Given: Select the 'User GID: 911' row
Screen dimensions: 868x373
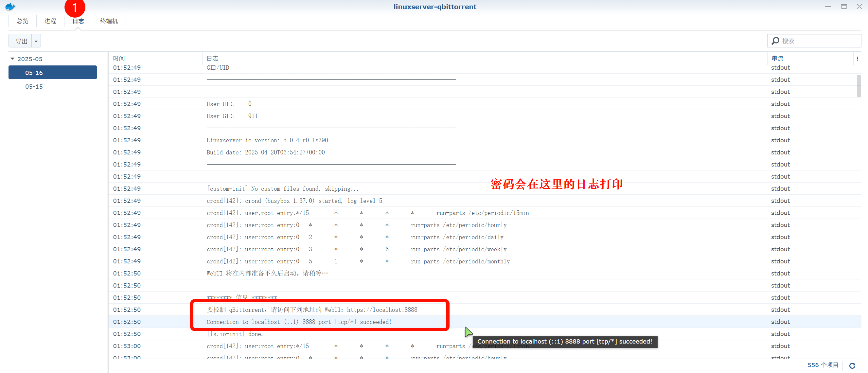Looking at the screenshot, I should [x=485, y=116].
